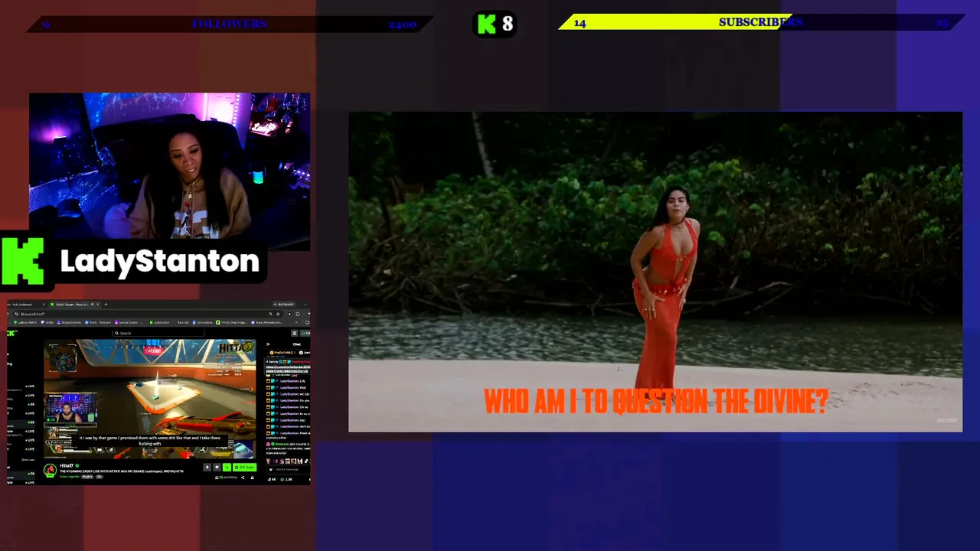Click the caption "WHO AM I TO QUESTION THE DIVINE?"
Screen dimensions: 980x551
pyautogui.click(x=655, y=401)
